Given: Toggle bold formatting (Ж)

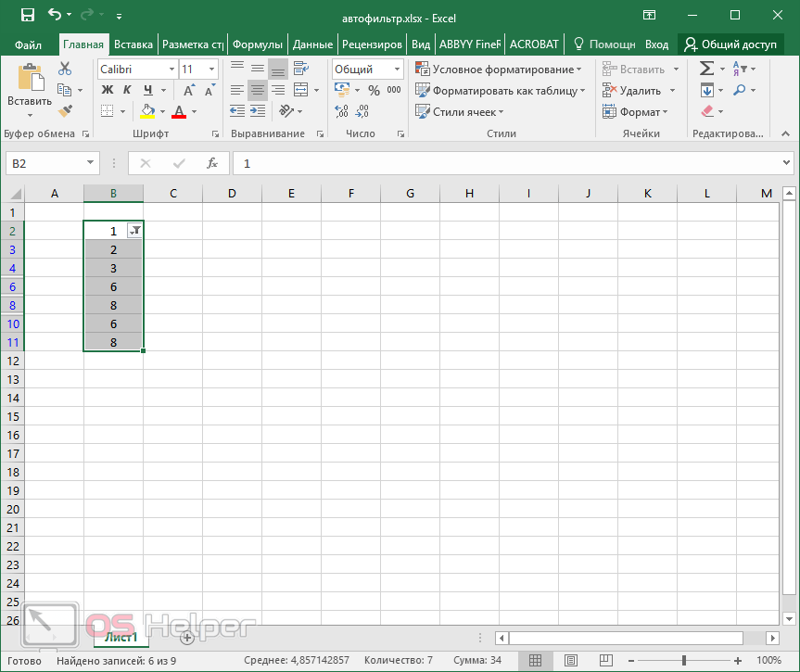Looking at the screenshot, I should (x=107, y=90).
